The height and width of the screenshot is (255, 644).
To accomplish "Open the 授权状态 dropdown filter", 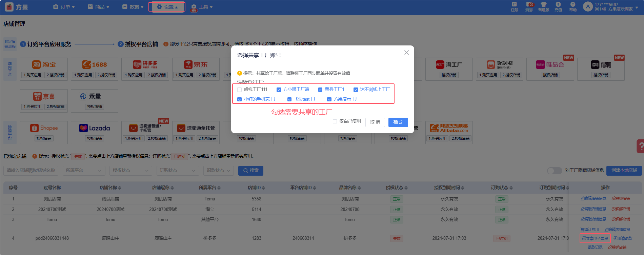I will point(130,171).
